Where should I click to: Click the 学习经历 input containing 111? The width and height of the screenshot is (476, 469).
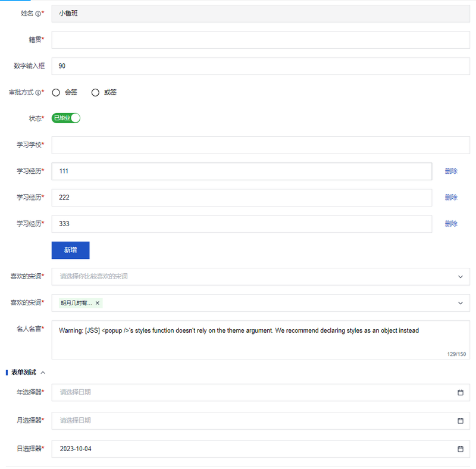(242, 171)
